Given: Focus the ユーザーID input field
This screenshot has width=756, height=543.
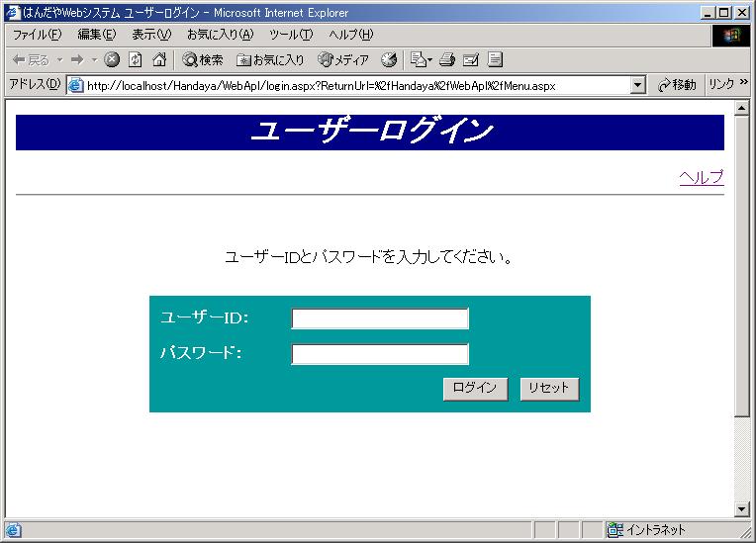Looking at the screenshot, I should [x=380, y=318].
